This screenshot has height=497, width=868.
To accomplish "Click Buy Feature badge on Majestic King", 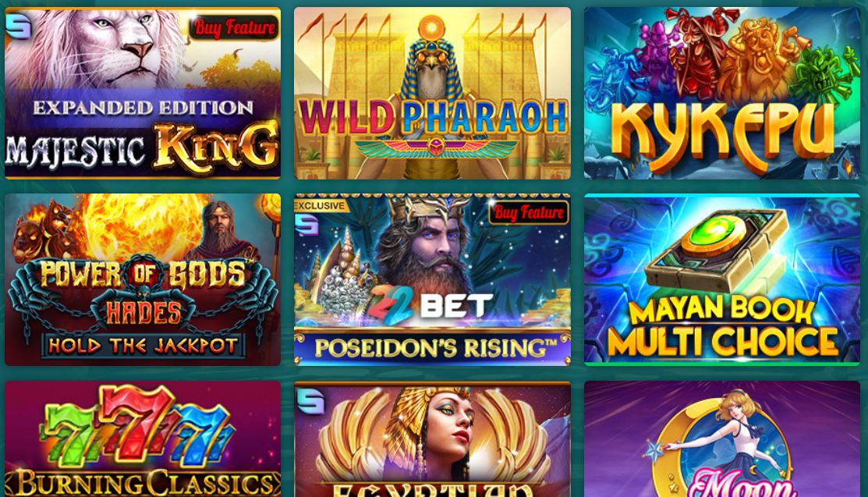I will 235,28.
